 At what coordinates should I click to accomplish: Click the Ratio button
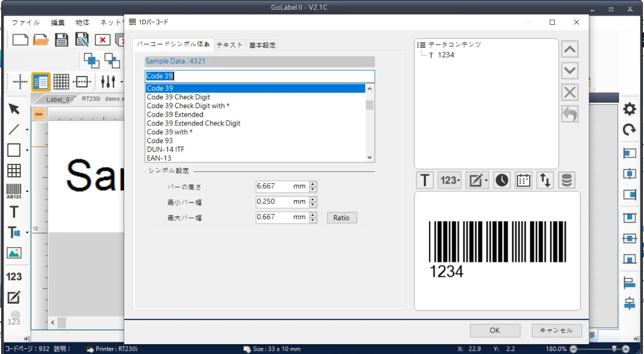pos(342,218)
